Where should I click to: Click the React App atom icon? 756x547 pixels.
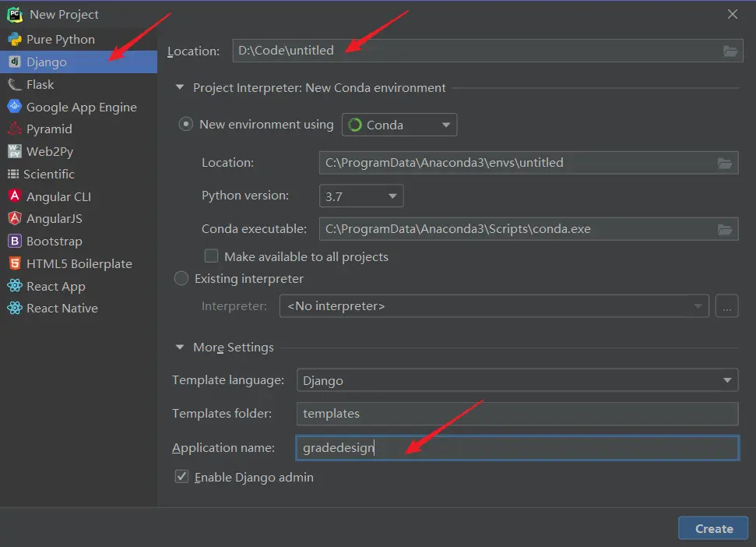point(15,286)
